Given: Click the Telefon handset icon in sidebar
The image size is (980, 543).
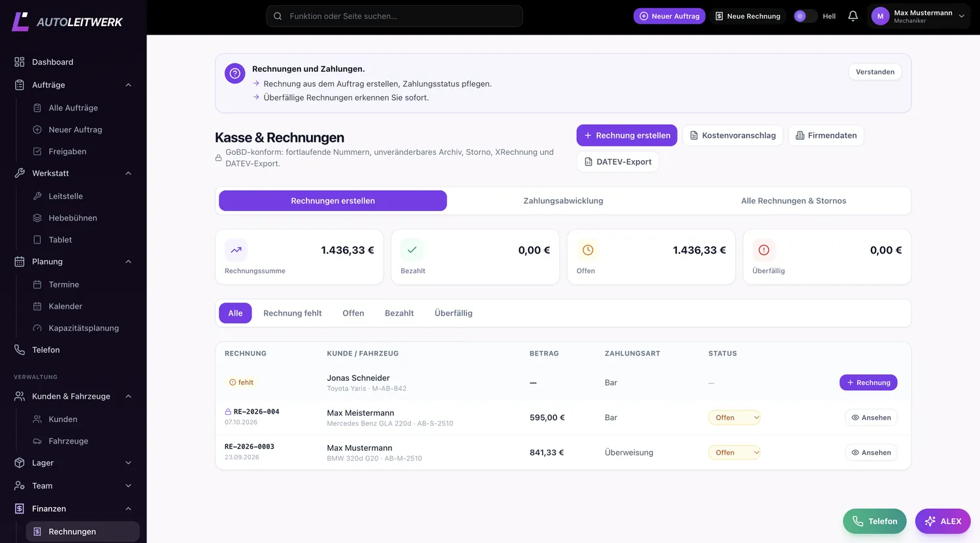Looking at the screenshot, I should (20, 350).
